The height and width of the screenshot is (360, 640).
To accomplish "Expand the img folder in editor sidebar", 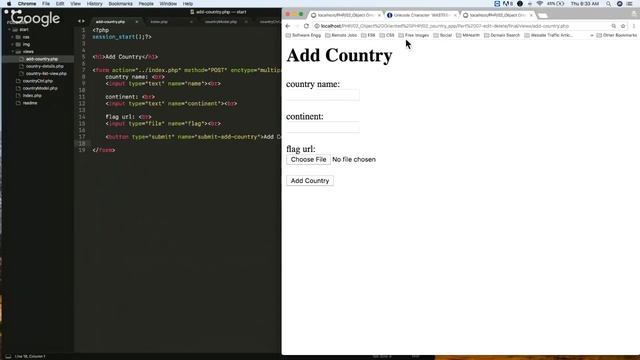I will point(13,44).
